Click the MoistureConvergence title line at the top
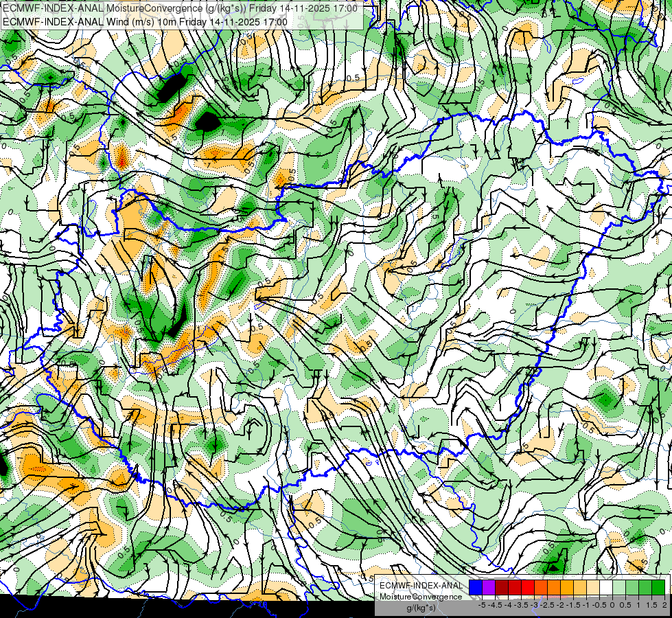672x618 pixels. click(180, 8)
